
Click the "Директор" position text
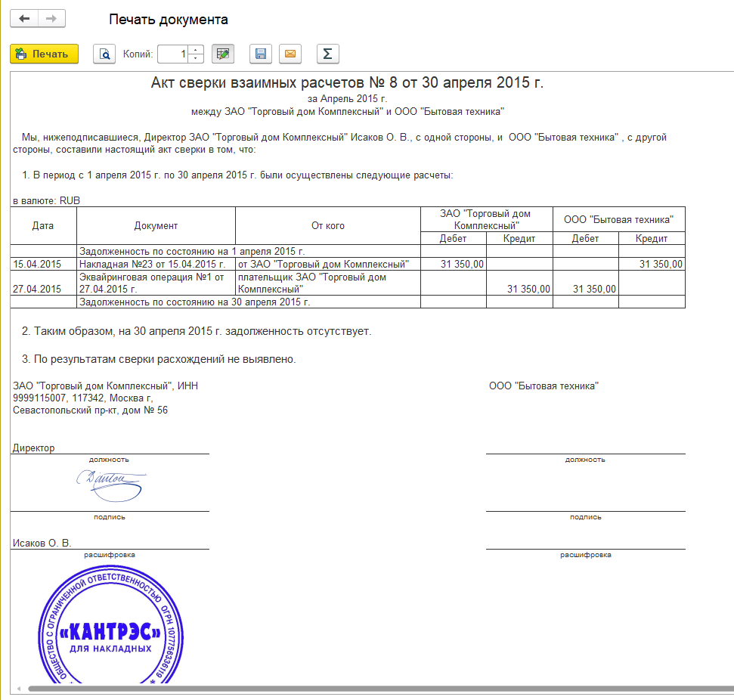tap(33, 448)
